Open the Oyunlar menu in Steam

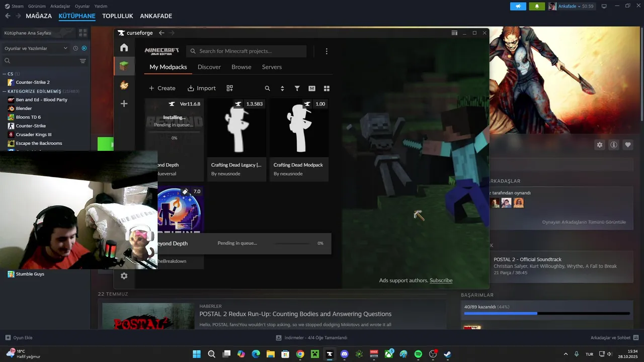pos(82,6)
